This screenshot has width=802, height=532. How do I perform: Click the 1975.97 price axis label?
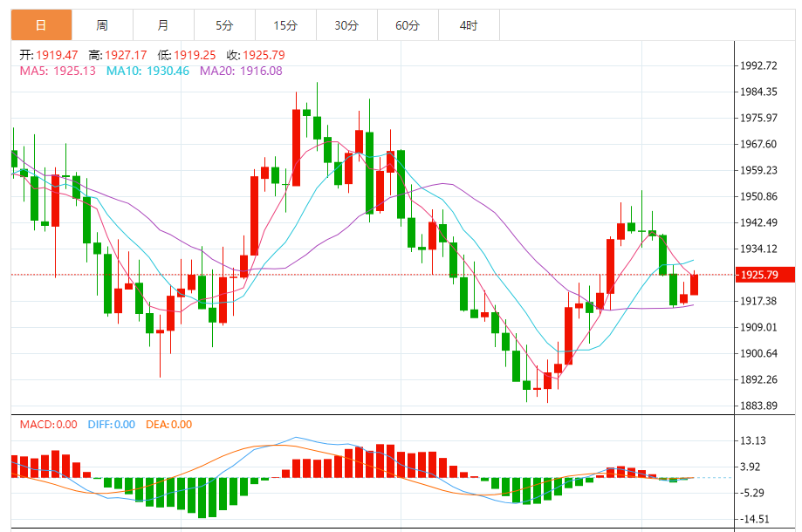[758, 118]
